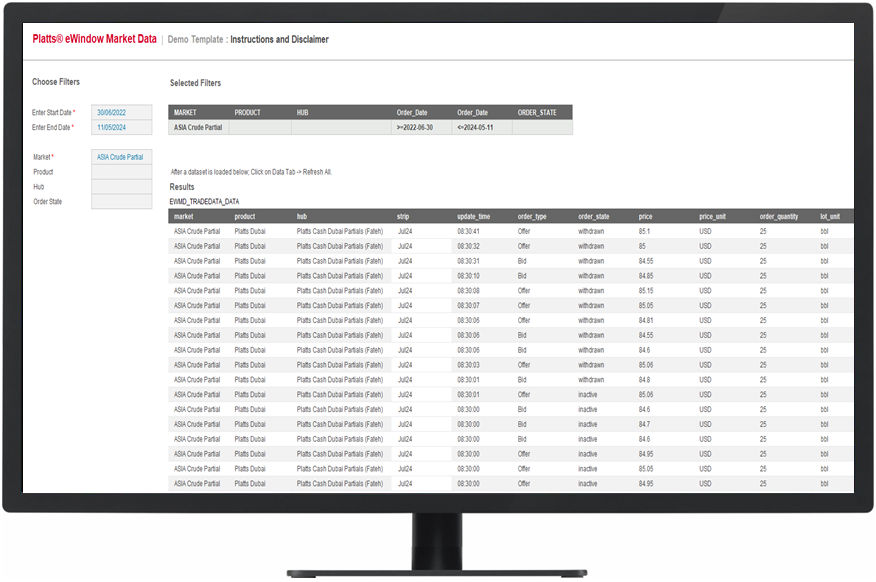The image size is (876, 582).
Task: Click the update_time cell 08:30:32
Action: (468, 246)
